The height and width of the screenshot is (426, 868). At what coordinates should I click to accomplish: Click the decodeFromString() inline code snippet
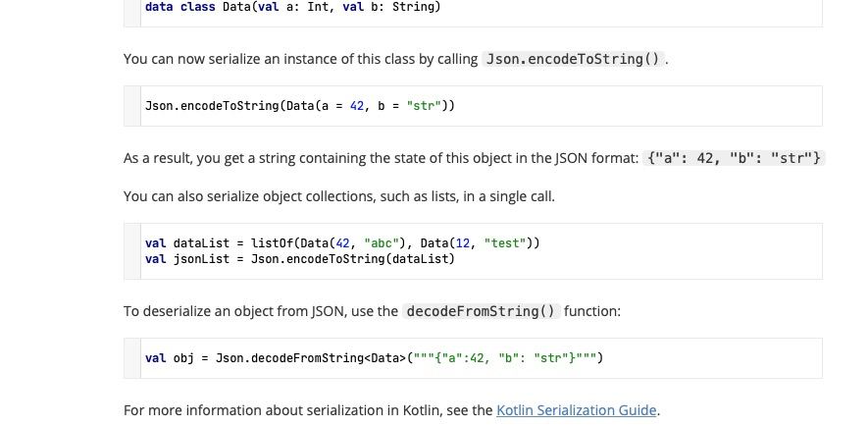[x=481, y=311]
